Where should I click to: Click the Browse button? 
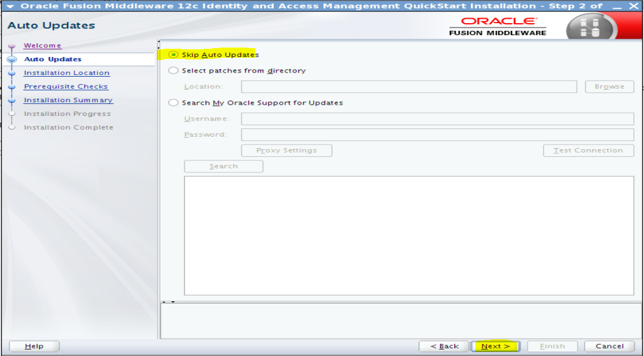(609, 86)
